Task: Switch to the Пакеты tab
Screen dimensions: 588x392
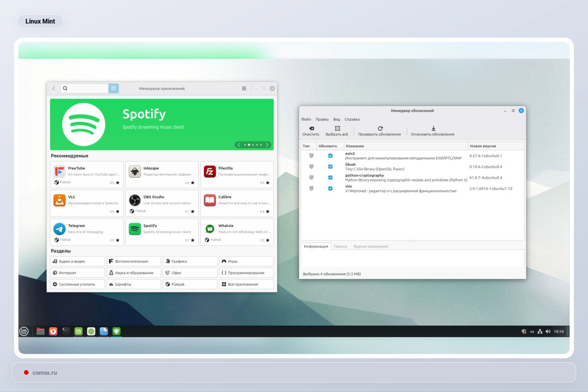Action: click(x=341, y=246)
